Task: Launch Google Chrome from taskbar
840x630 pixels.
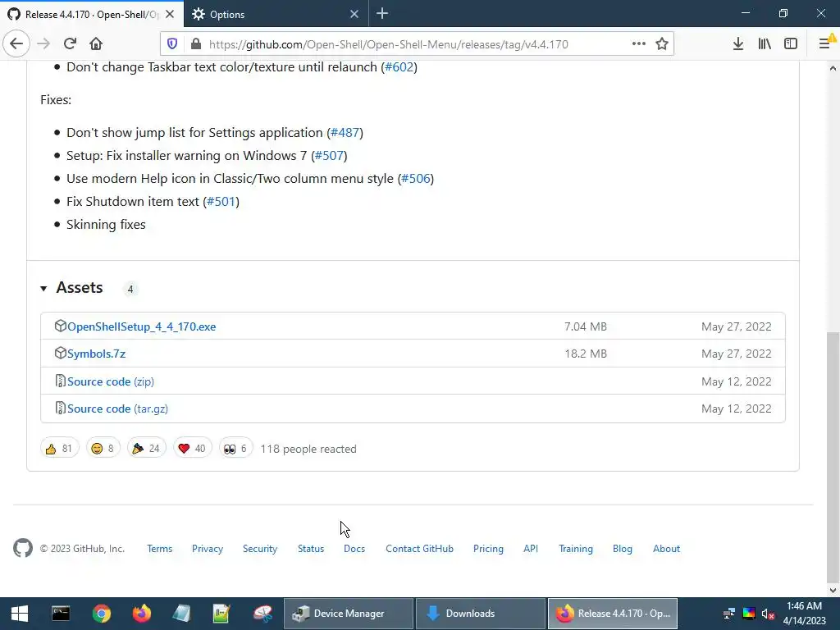Action: coord(101,614)
